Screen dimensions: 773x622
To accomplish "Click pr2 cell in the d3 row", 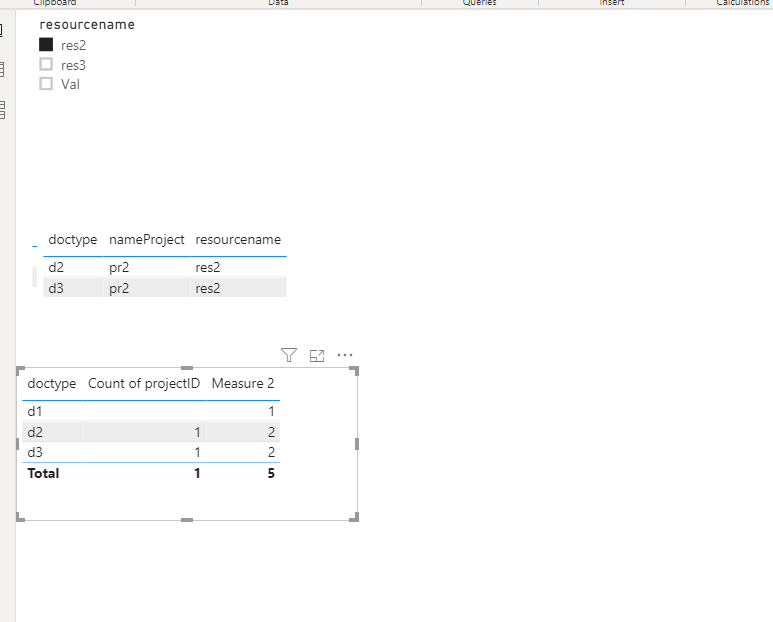I will coord(119,288).
